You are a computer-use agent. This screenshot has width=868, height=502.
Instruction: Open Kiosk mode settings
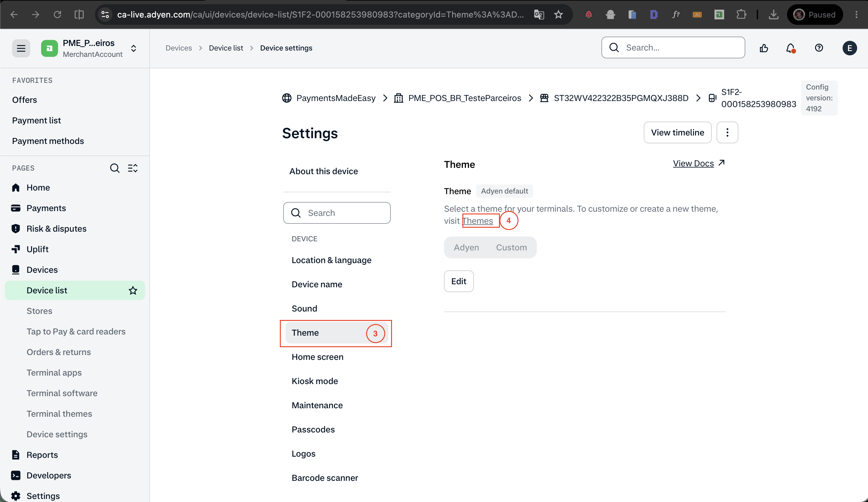(315, 381)
